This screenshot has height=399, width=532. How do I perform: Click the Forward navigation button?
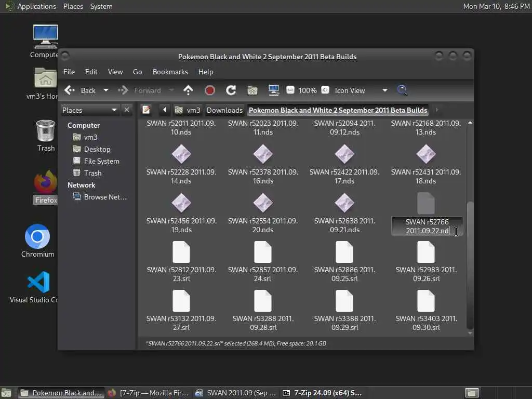coord(139,90)
